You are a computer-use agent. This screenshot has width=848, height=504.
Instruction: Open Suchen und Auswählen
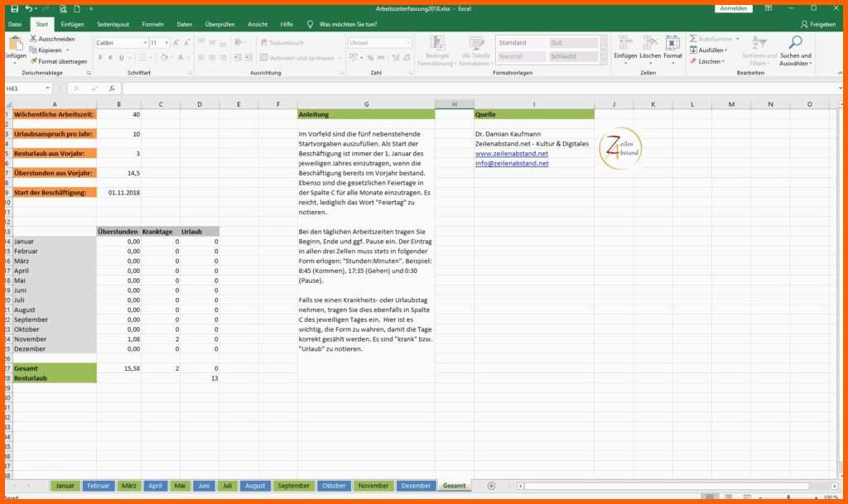795,50
